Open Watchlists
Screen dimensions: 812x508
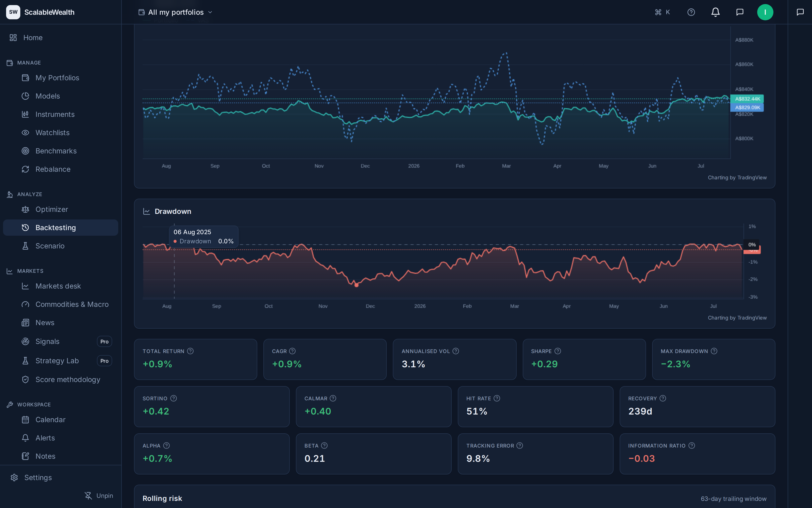click(60, 133)
